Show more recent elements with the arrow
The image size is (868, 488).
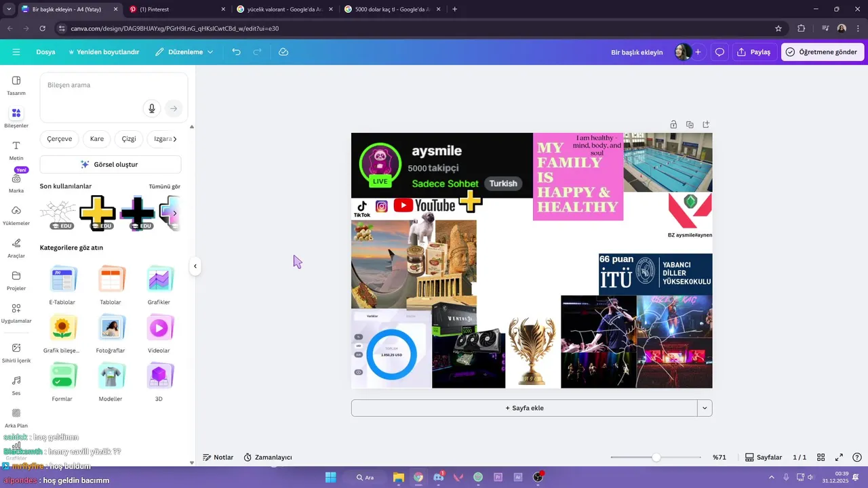point(174,213)
